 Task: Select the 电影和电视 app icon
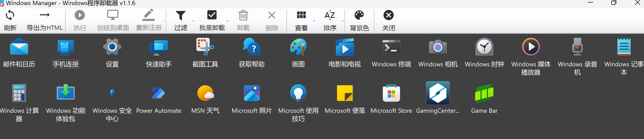[x=345, y=47]
